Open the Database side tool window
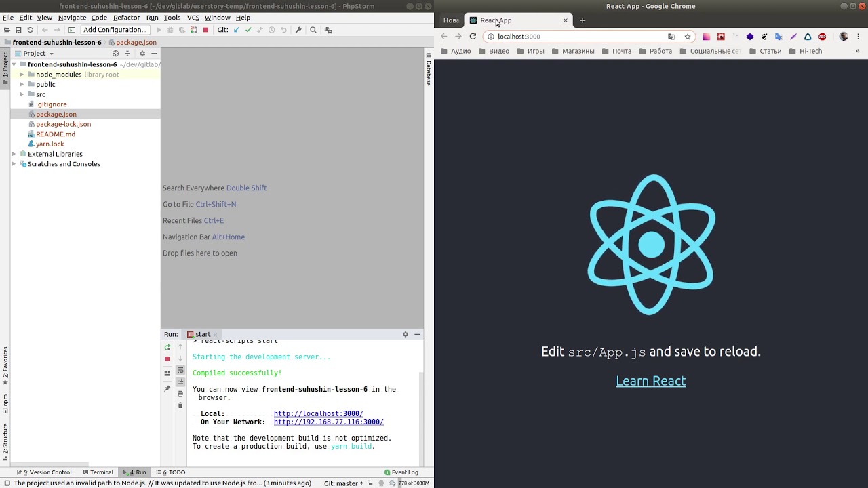Image resolution: width=868 pixels, height=488 pixels. click(x=429, y=68)
